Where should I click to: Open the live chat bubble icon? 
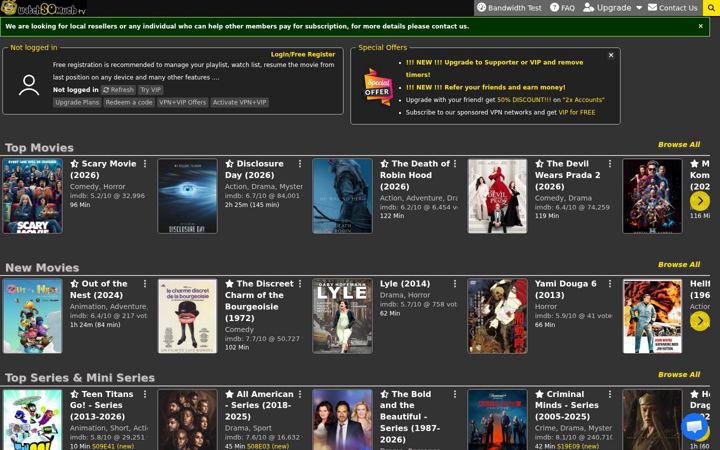click(x=694, y=426)
